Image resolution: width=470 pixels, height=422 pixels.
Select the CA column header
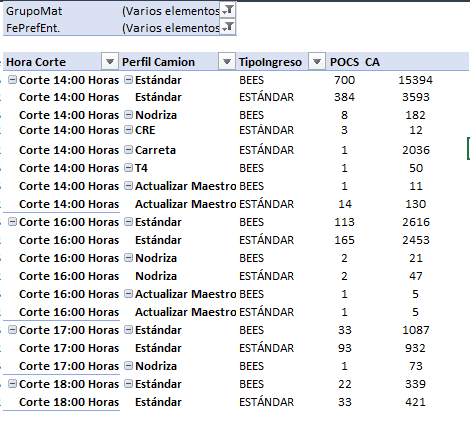point(372,62)
